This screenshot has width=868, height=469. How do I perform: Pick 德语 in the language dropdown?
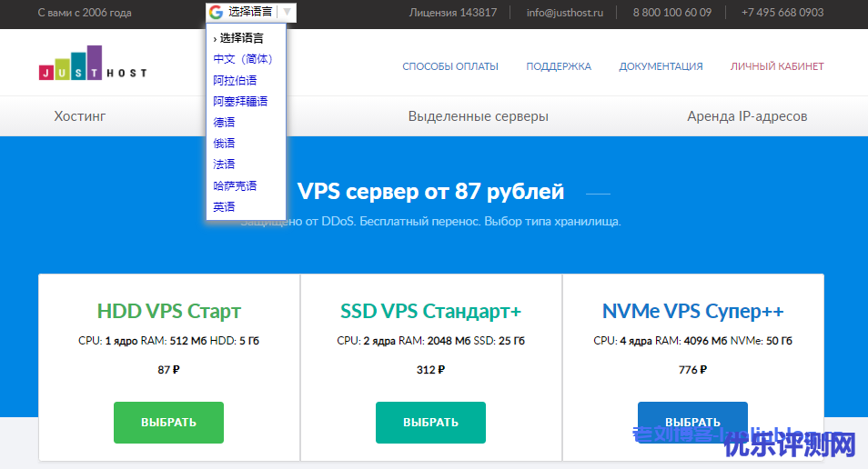[x=224, y=123]
